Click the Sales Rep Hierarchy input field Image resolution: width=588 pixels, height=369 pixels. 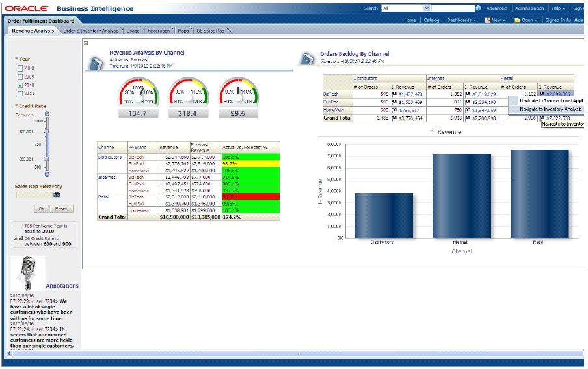34,195
